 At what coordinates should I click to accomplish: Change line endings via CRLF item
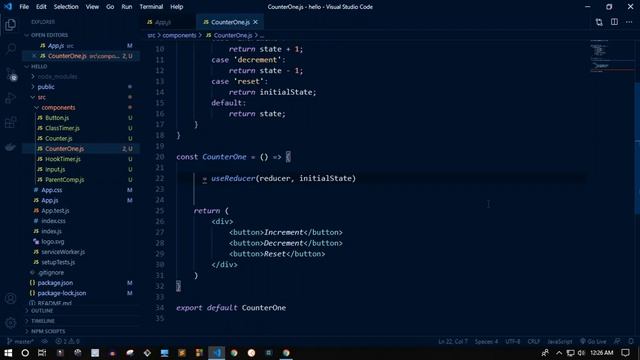pos(533,341)
